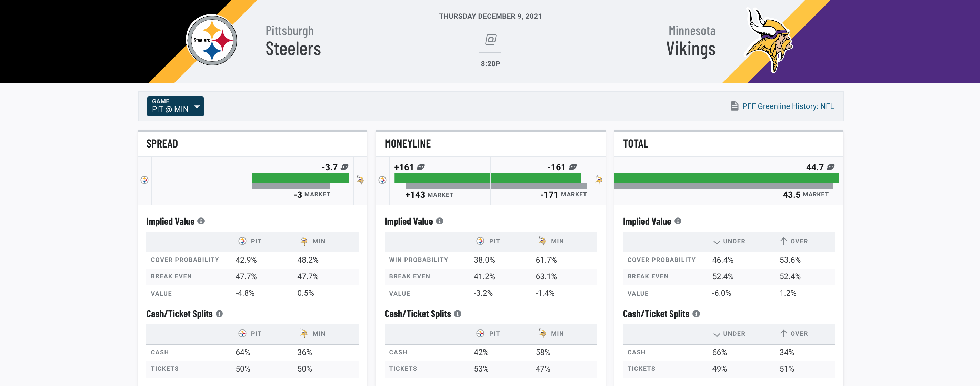The width and height of the screenshot is (980, 386).
Task: Click the PFF Greenline History NFL document icon
Action: pos(734,106)
